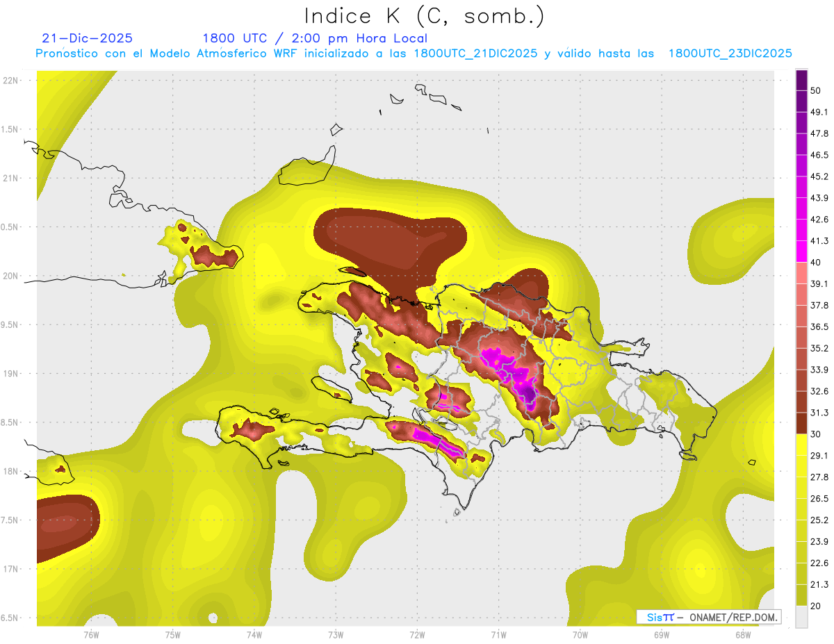
Task: Click the "20" value at the color scale bottom
Action: point(816,606)
